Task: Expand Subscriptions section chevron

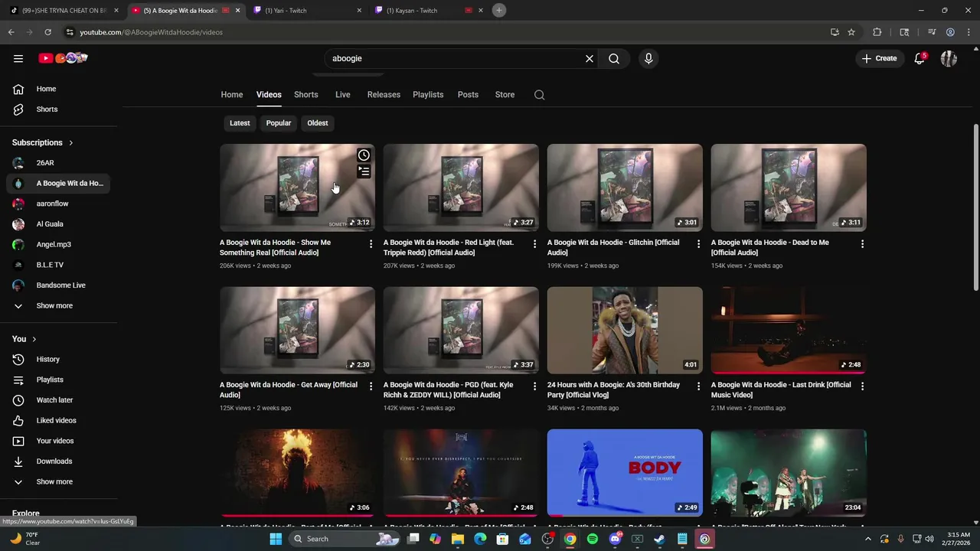Action: coord(70,143)
